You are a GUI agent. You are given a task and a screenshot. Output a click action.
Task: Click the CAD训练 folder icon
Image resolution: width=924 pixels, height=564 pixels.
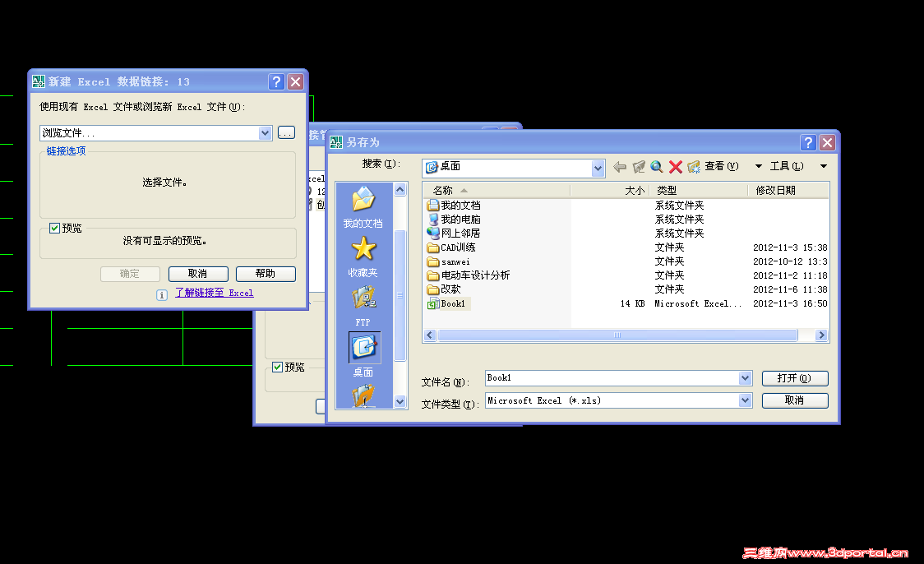[x=433, y=247]
